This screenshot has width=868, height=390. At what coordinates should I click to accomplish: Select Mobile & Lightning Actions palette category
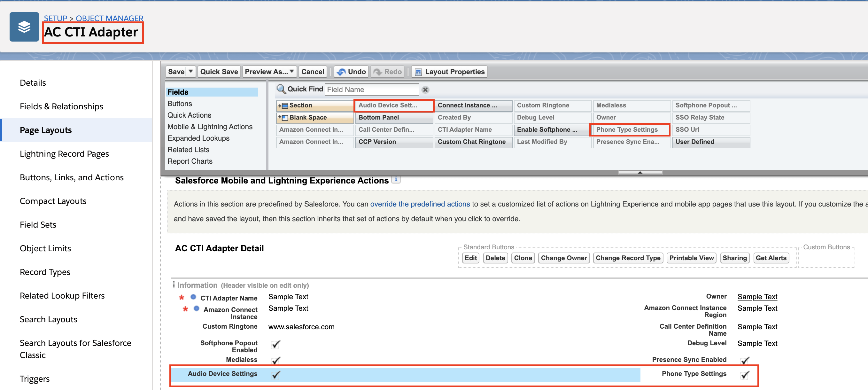click(x=210, y=127)
